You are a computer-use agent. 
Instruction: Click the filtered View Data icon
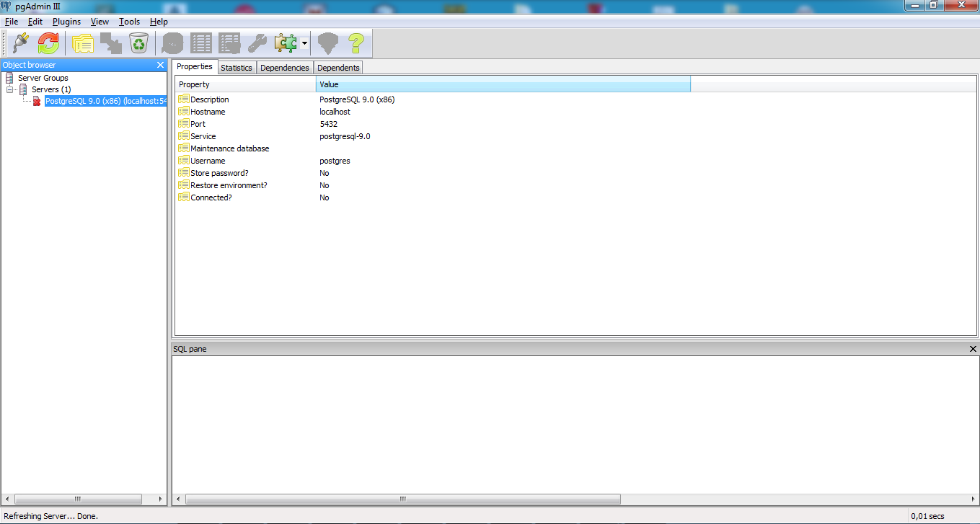coord(229,43)
